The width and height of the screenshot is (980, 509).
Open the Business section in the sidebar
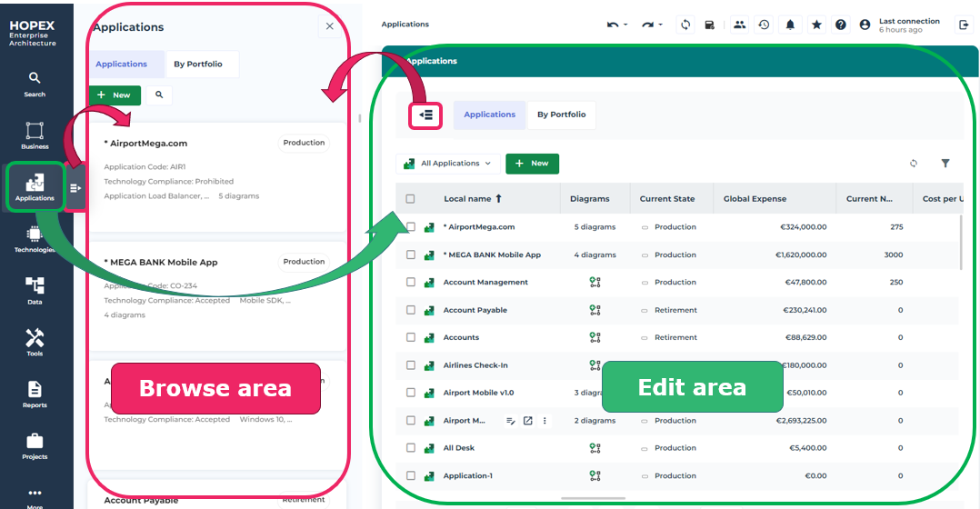35,135
